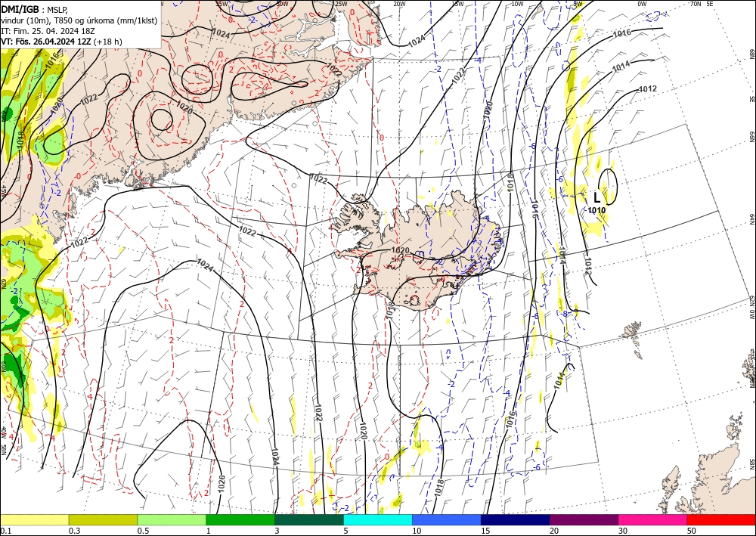Pick the cyan 5–10 legend swatch
Screen dimensions: 756x536
coord(378,519)
